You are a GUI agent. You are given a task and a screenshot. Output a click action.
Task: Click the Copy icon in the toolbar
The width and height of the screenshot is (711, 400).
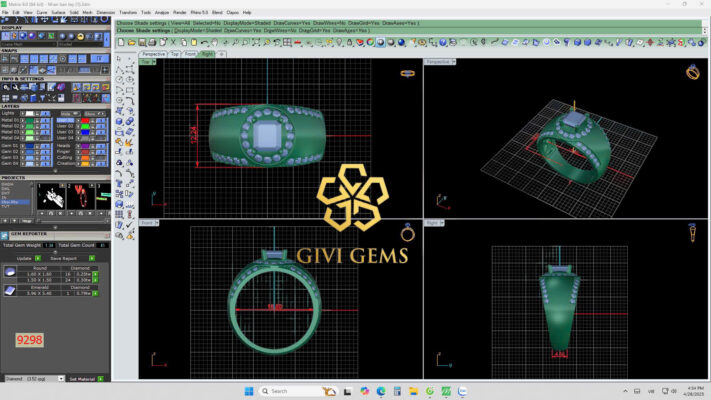click(184, 42)
